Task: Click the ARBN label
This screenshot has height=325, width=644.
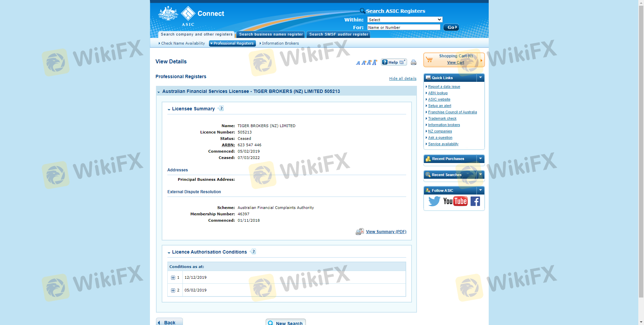Action: [x=228, y=145]
